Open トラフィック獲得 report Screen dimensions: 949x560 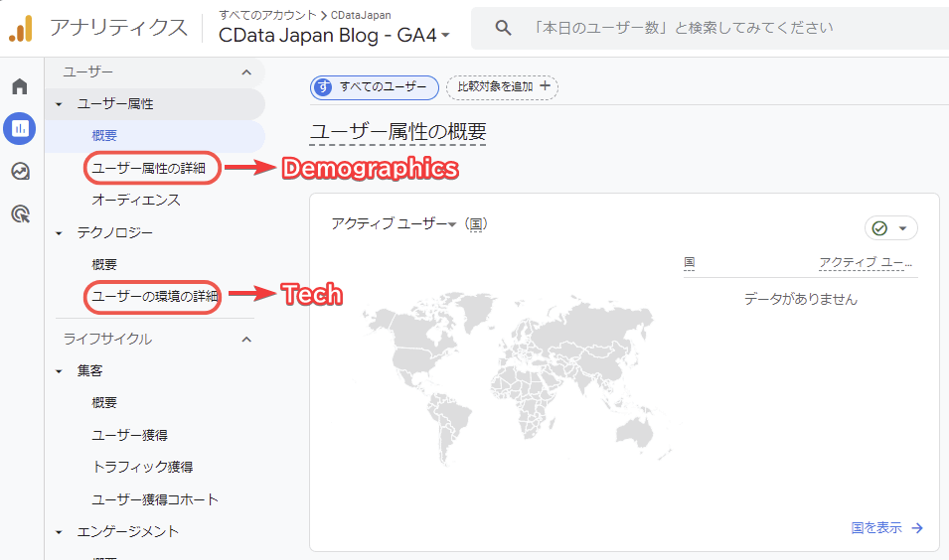point(142,467)
